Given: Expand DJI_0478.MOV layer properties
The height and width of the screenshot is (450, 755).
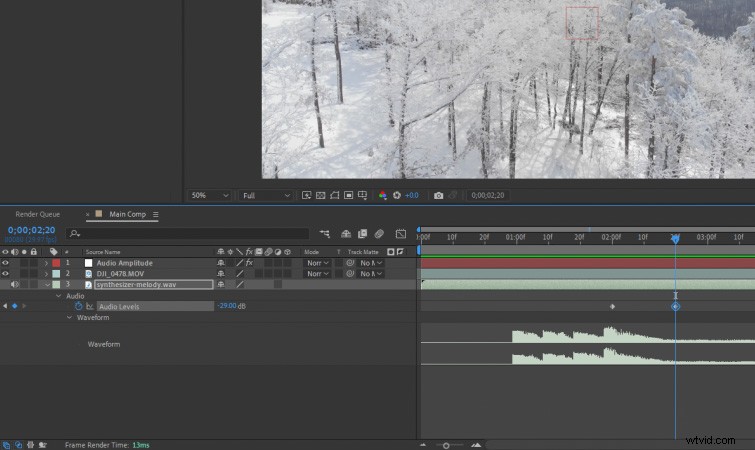Looking at the screenshot, I should pos(46,274).
